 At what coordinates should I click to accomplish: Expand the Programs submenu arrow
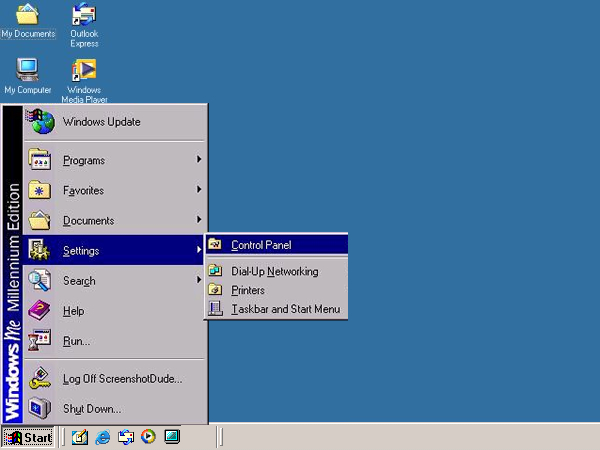point(199,159)
